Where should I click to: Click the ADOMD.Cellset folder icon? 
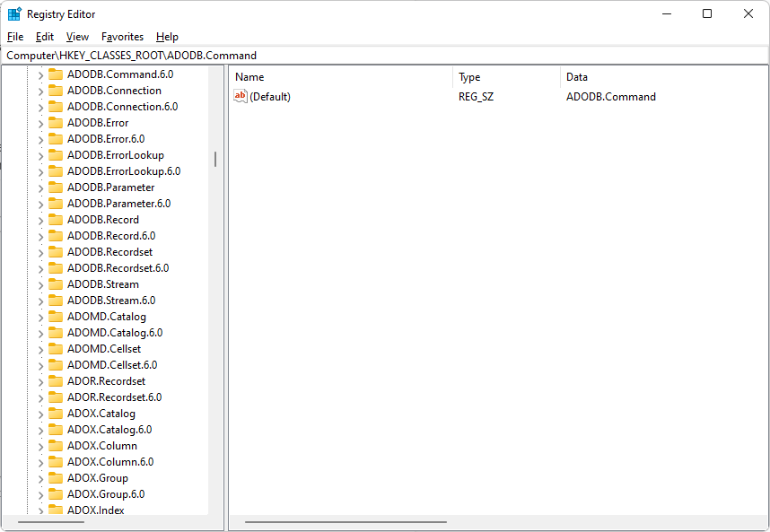click(x=56, y=349)
